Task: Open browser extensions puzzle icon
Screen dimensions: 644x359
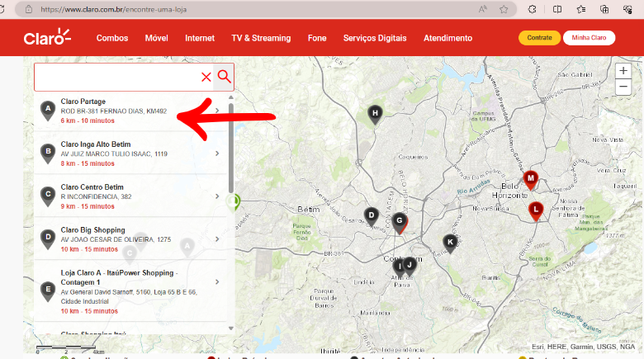Action: (532, 9)
